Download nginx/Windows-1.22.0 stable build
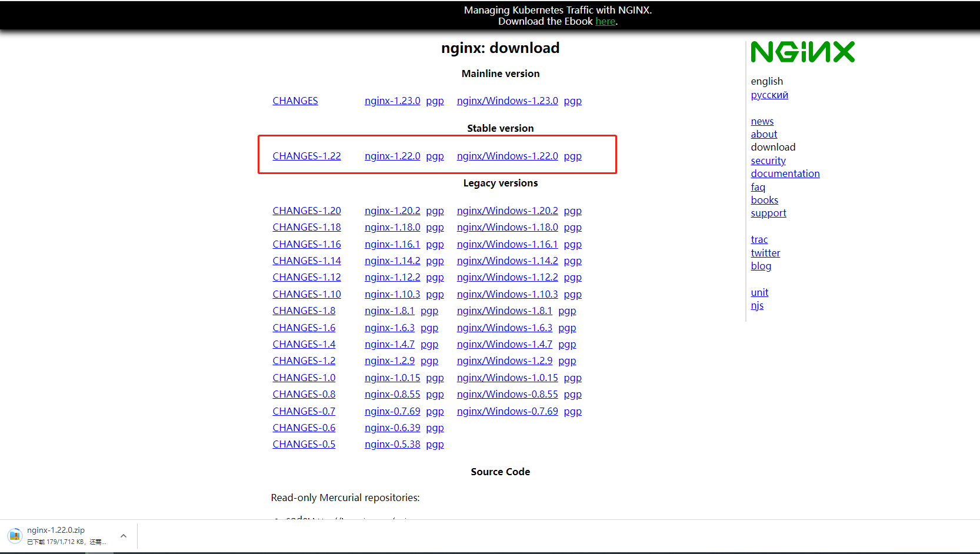980x554 pixels. pos(508,156)
